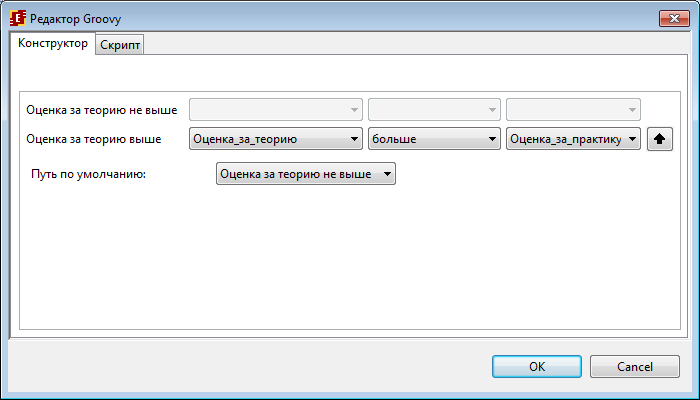Image resolution: width=700 pixels, height=400 pixels.
Task: Click empty tab strip right of Скрипт
Action: pos(400,45)
